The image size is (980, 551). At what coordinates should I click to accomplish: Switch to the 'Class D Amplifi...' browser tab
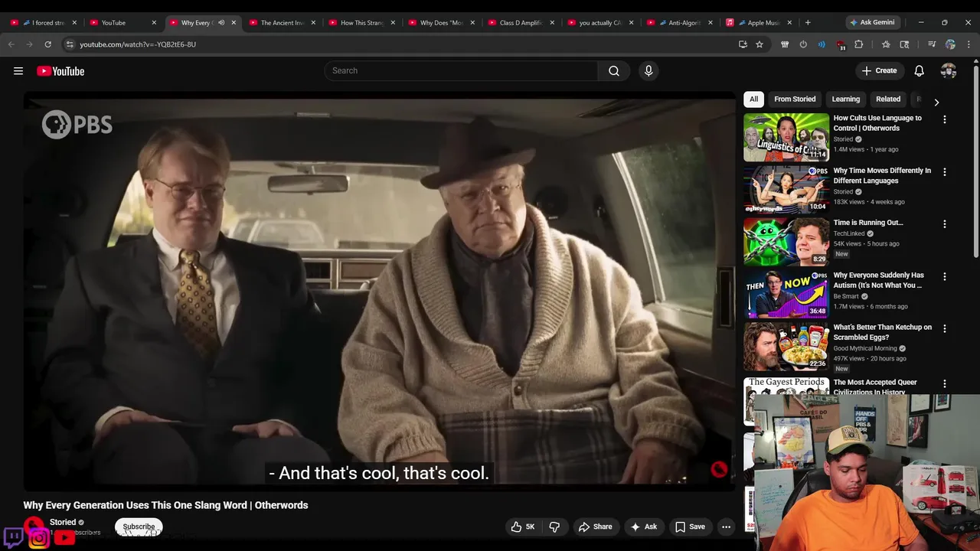(521, 23)
